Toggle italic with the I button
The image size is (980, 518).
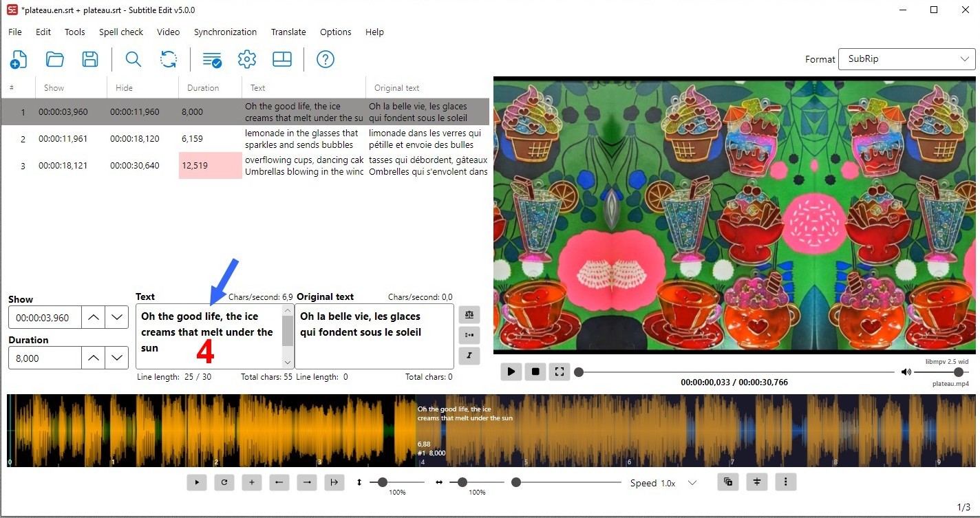(469, 356)
